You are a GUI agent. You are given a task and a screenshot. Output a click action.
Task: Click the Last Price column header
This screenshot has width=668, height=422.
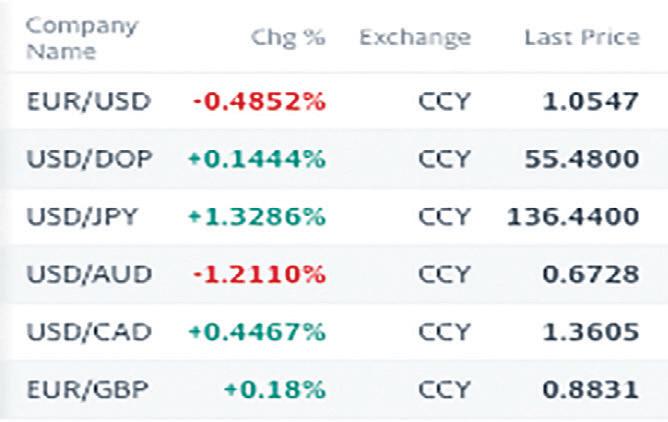[x=582, y=37]
